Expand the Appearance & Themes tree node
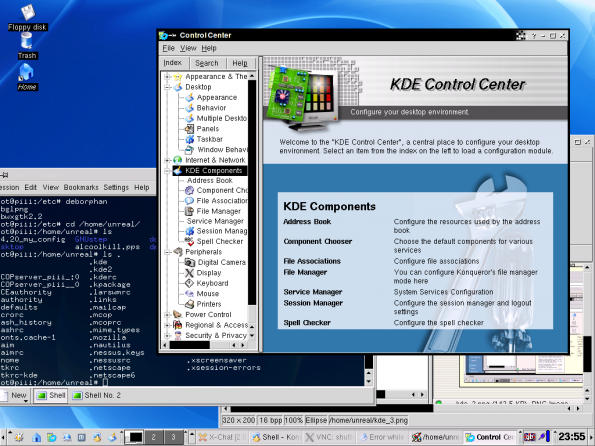Image resolution: width=595 pixels, height=446 pixels. [167, 77]
